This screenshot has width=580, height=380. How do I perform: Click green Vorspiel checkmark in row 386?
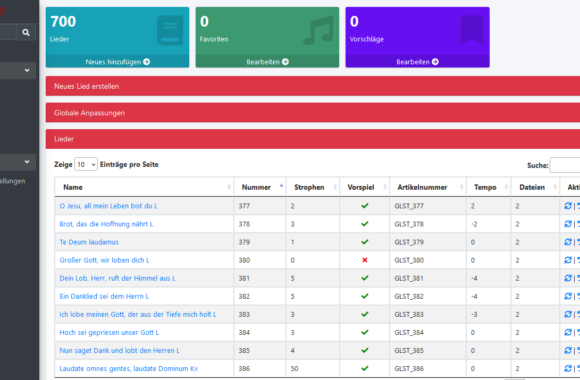point(365,369)
